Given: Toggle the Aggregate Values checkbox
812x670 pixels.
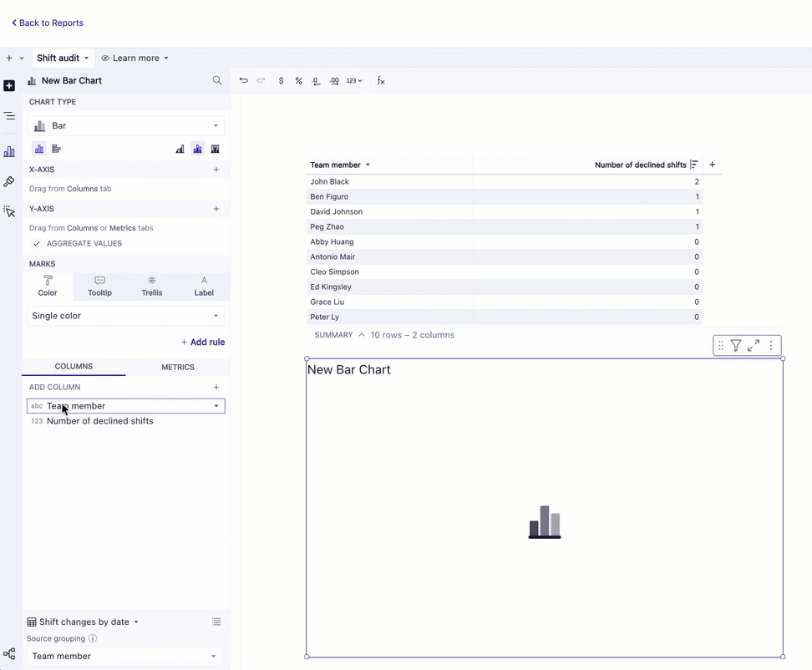Looking at the screenshot, I should coord(36,243).
